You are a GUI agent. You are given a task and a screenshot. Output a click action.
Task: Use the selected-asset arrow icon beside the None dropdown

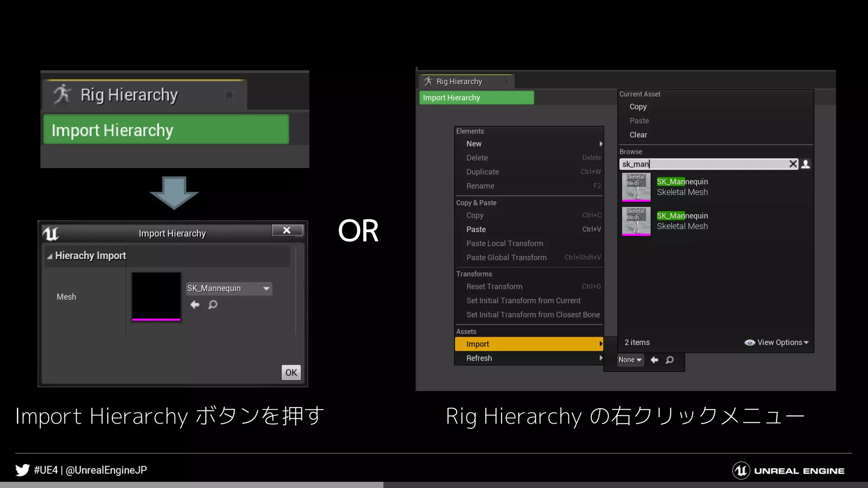654,360
